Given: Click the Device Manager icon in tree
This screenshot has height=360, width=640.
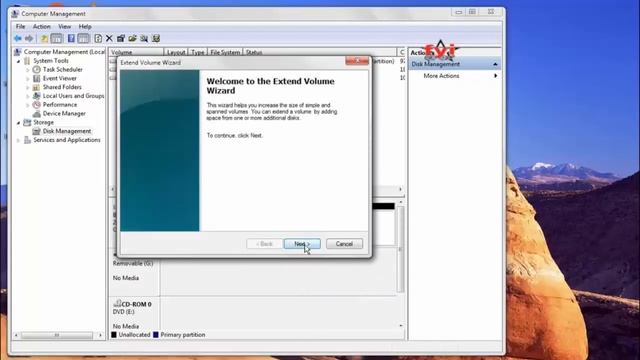Looking at the screenshot, I should [36, 113].
